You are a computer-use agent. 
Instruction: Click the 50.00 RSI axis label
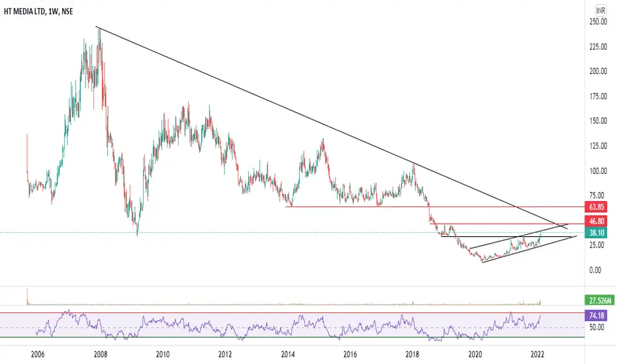click(596, 328)
